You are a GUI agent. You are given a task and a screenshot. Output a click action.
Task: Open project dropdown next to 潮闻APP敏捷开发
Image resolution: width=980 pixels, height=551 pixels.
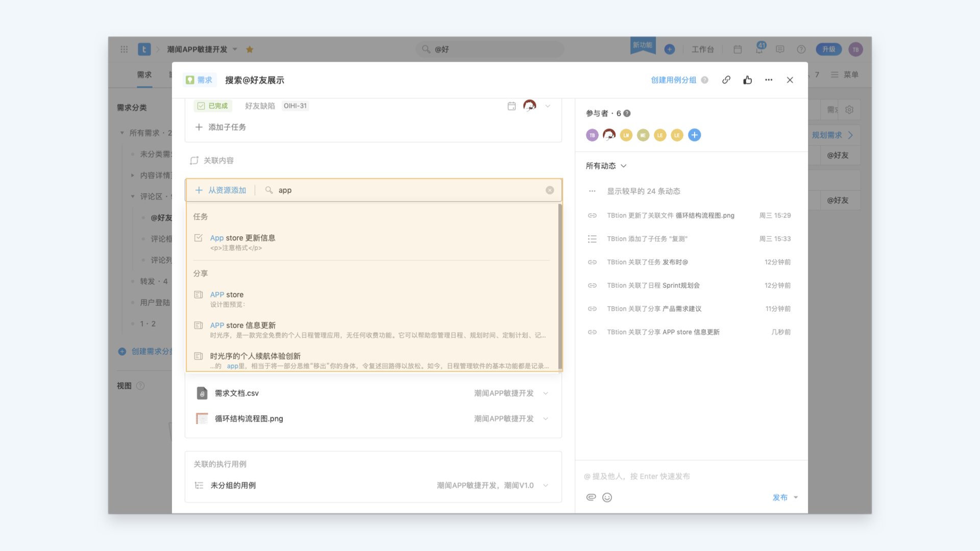[x=235, y=49]
